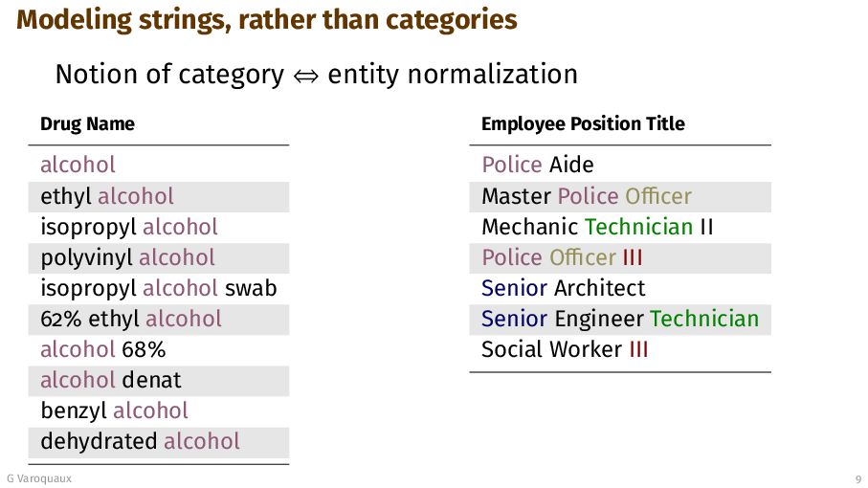The image size is (868, 488).
Task: Click the 'Police Officer III' row
Action: point(620,257)
